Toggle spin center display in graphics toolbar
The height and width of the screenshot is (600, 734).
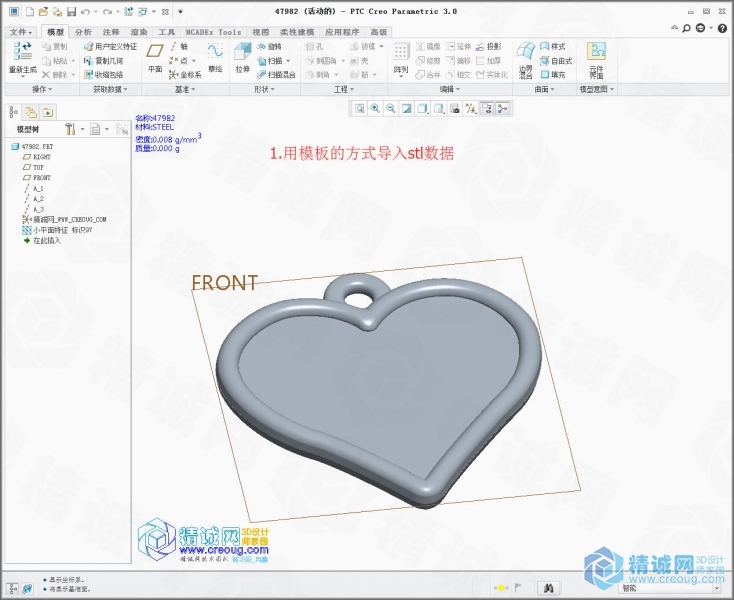502,109
